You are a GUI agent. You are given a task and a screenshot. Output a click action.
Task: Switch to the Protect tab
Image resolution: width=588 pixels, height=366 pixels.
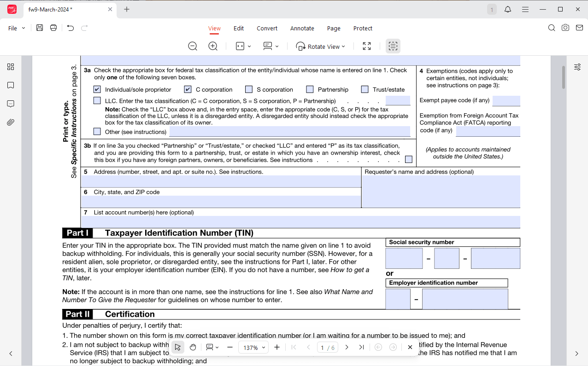[363, 28]
